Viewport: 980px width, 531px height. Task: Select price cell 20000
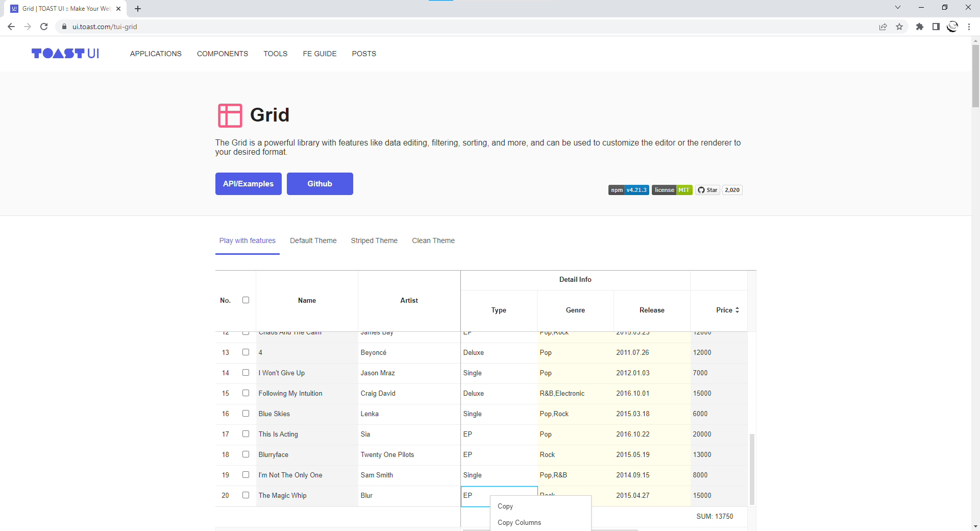(719, 434)
